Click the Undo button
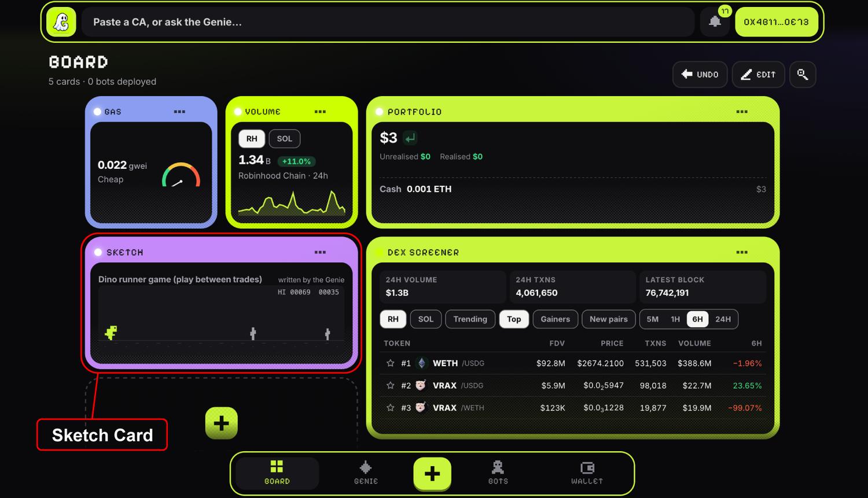Image resolution: width=868 pixels, height=498 pixels. click(x=700, y=74)
